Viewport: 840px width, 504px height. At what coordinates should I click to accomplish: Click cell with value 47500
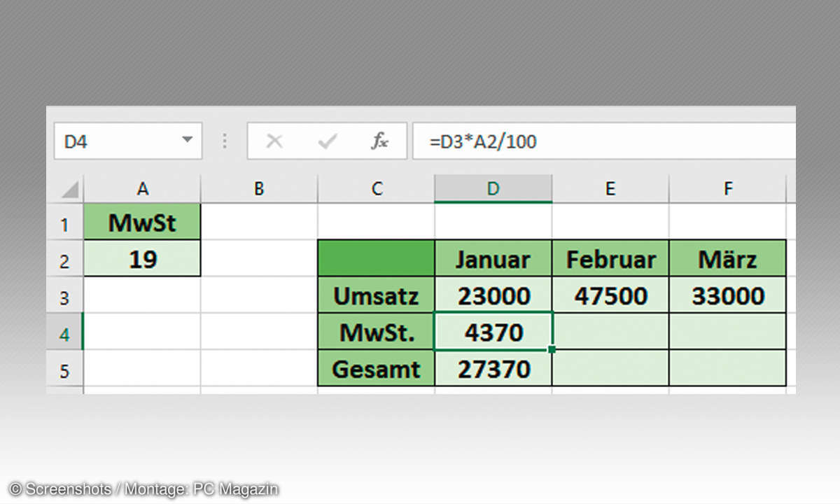(x=610, y=295)
